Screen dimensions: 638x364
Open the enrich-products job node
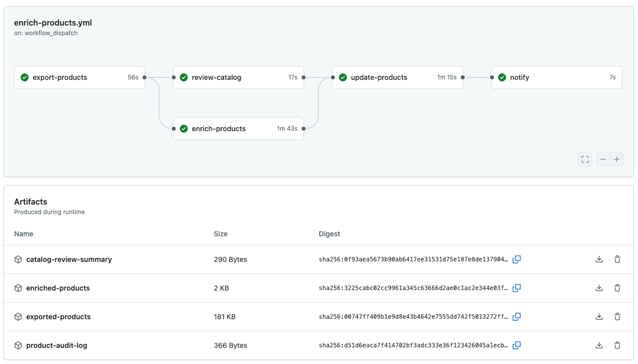pyautogui.click(x=218, y=129)
